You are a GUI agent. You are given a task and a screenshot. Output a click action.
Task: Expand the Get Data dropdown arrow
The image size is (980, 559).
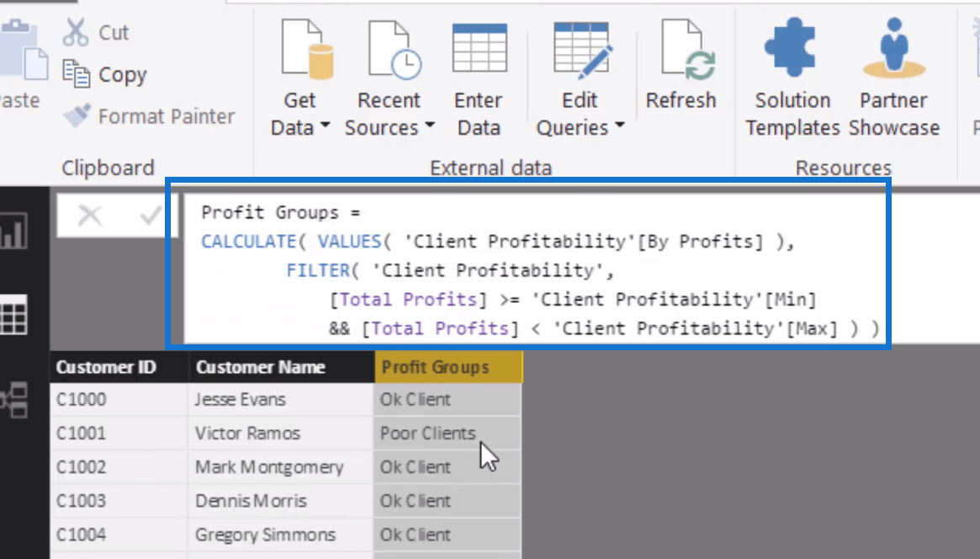point(325,125)
